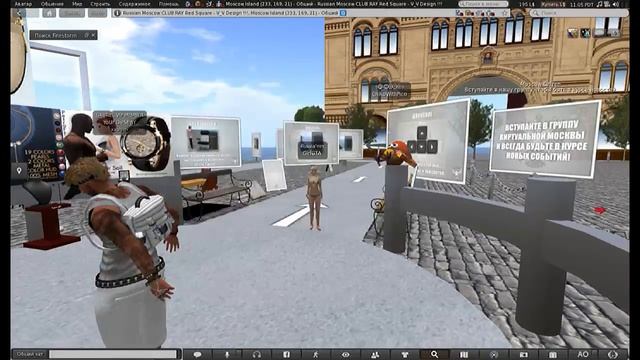The width and height of the screenshot is (640, 360).
Task: Click the blue icon after location text
Action: coord(343,13)
